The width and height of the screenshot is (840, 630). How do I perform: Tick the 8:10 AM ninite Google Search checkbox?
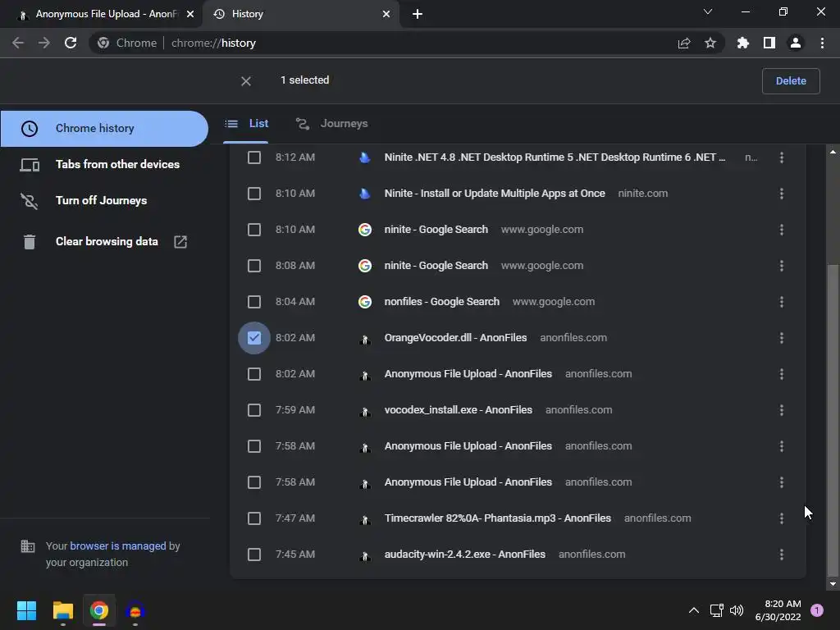(254, 230)
